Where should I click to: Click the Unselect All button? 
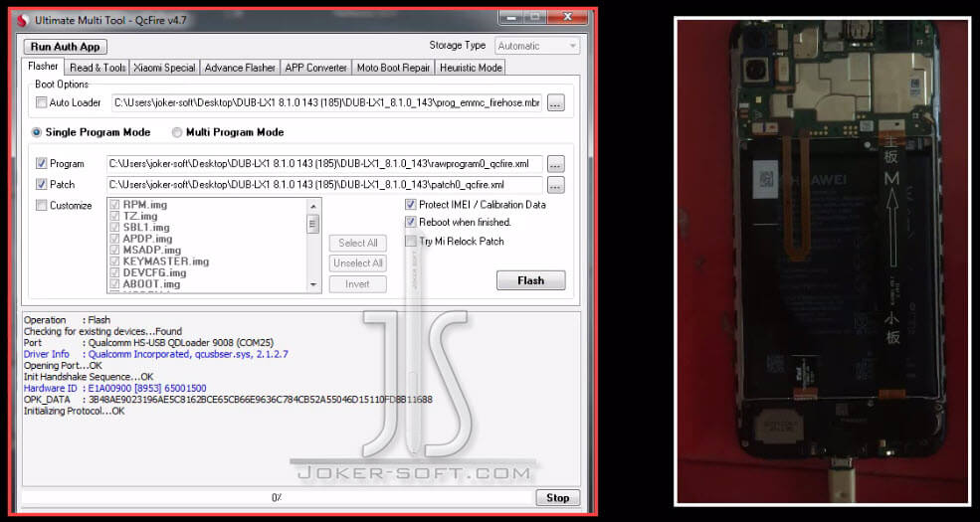pyautogui.click(x=357, y=263)
